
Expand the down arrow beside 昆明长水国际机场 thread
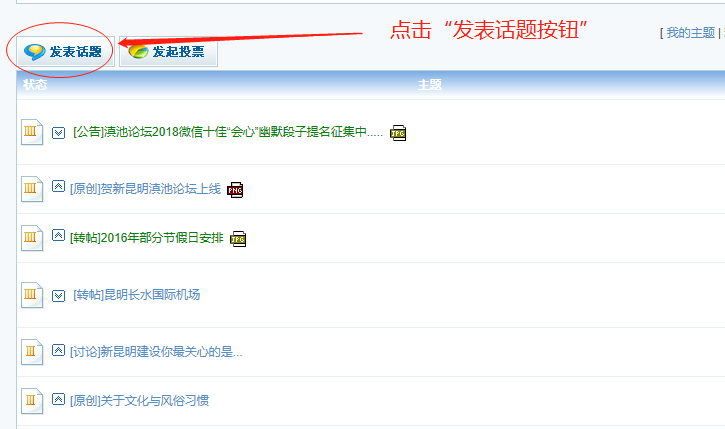pos(58,295)
